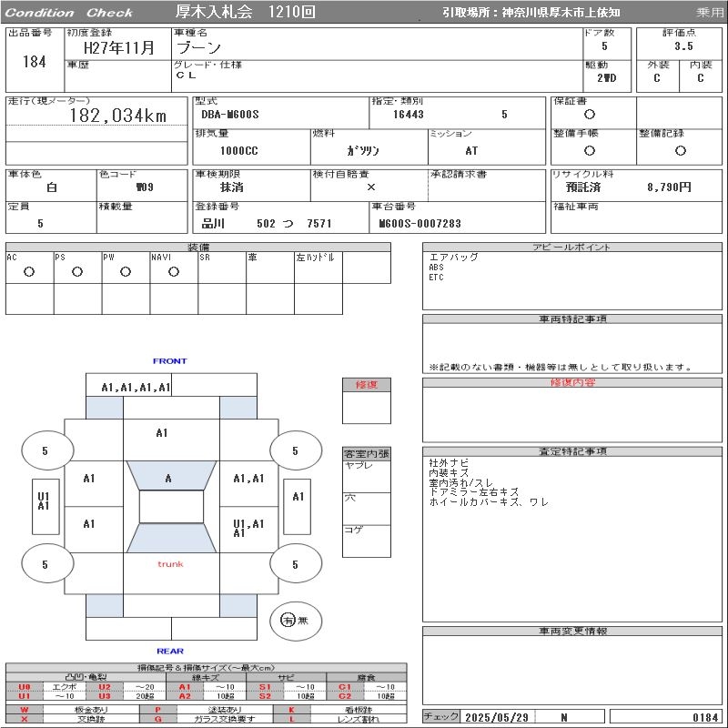This screenshot has height=728, width=728.
Task: Select the chassis number 'M600S-0007283'
Action: (x=420, y=224)
